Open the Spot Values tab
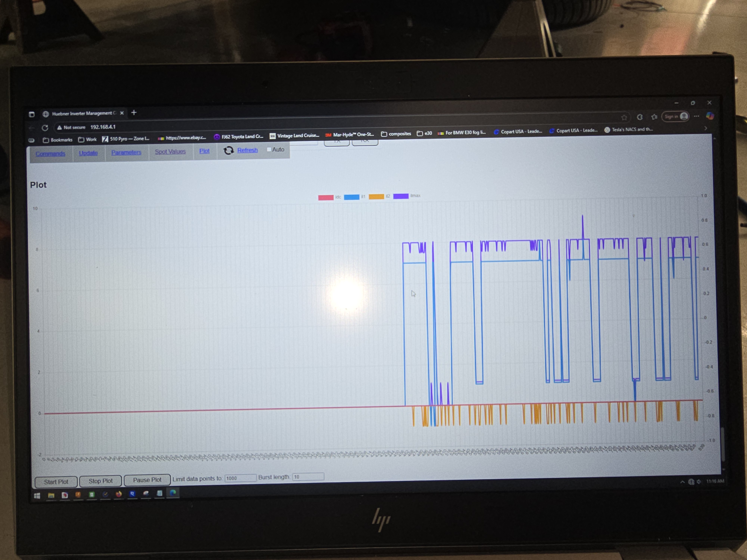 point(170,152)
